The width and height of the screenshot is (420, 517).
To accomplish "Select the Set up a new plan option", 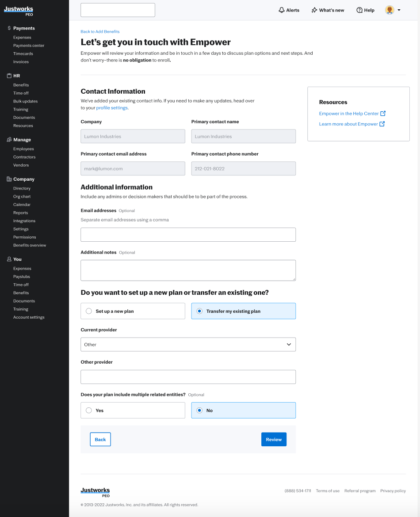I will point(133,311).
